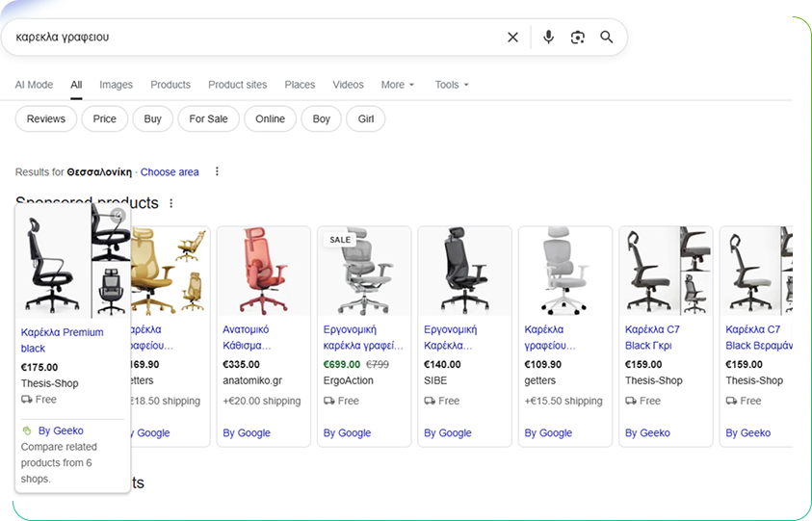812x521 pixels.
Task: Click the black SIBE chair thumbnail
Action: [464, 271]
